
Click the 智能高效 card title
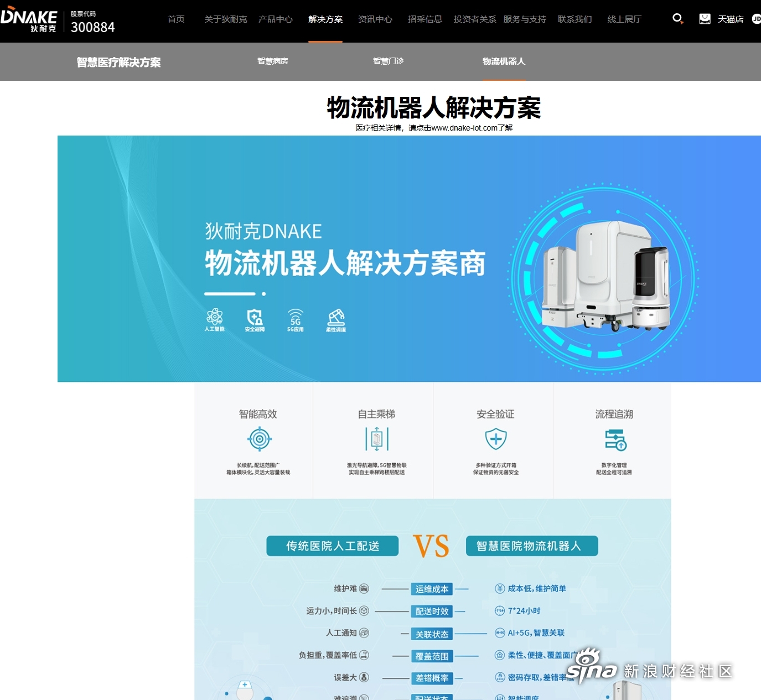tap(258, 414)
